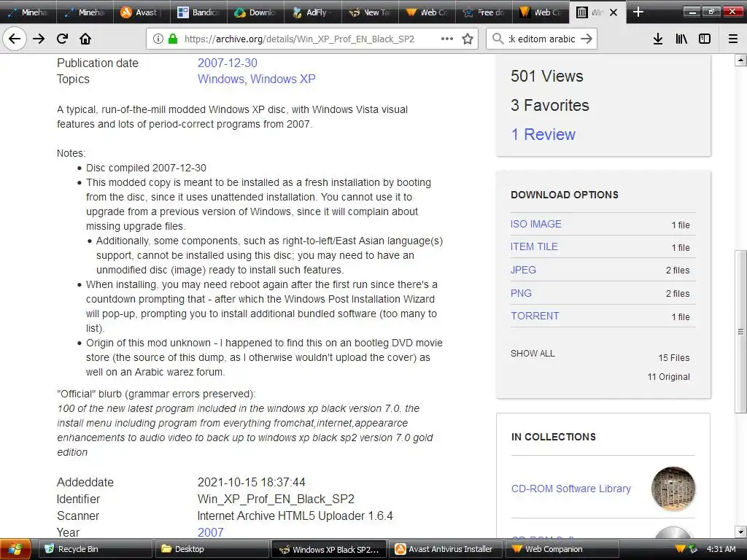Switch to the Bandicam tab
This screenshot has height=560, width=747.
(x=198, y=12)
